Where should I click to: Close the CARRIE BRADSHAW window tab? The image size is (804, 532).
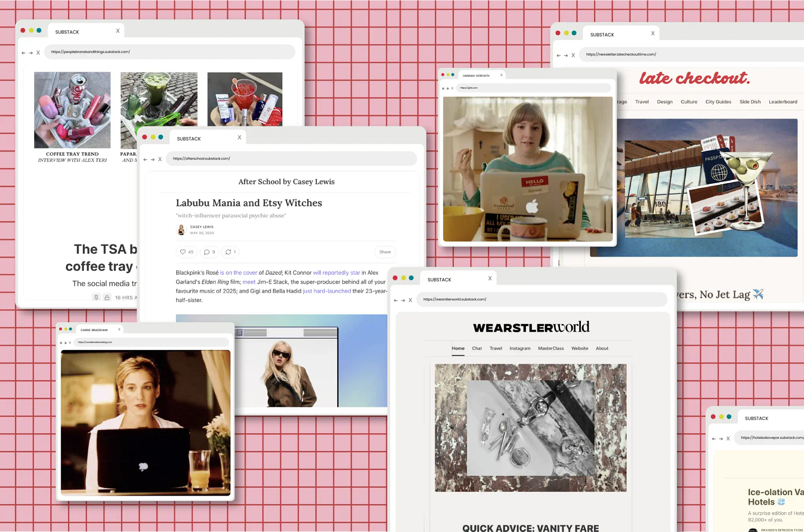click(x=119, y=329)
